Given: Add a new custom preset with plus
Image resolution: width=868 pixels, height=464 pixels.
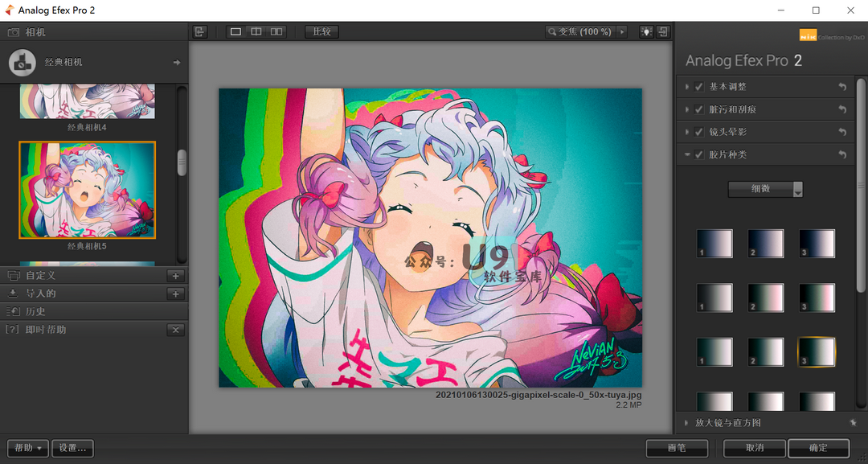Looking at the screenshot, I should [x=175, y=276].
